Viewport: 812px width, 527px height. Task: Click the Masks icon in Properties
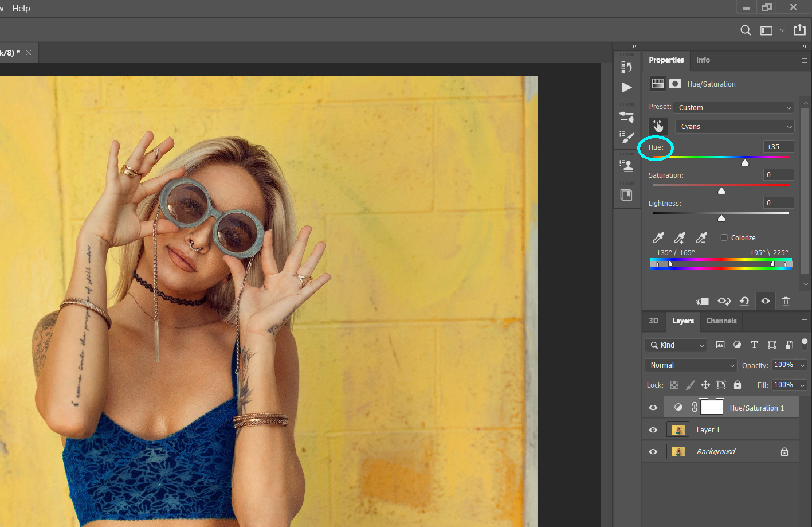click(x=676, y=84)
